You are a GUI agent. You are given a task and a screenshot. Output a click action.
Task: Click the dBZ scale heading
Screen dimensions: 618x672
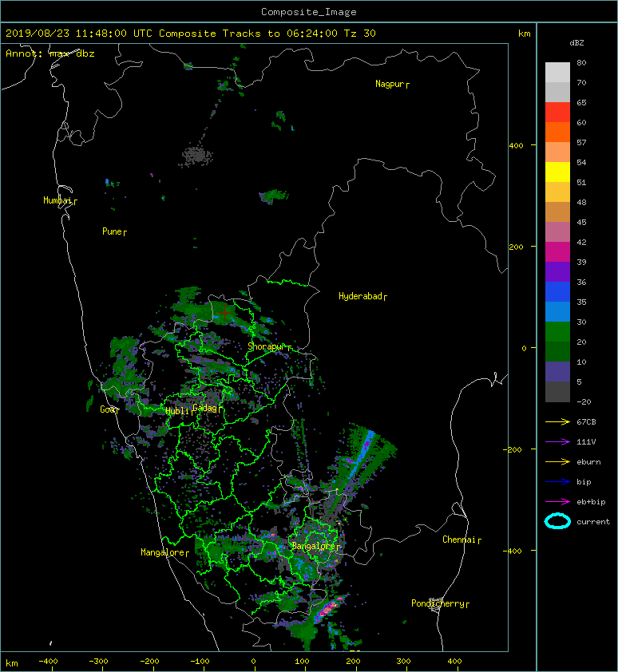(x=576, y=43)
